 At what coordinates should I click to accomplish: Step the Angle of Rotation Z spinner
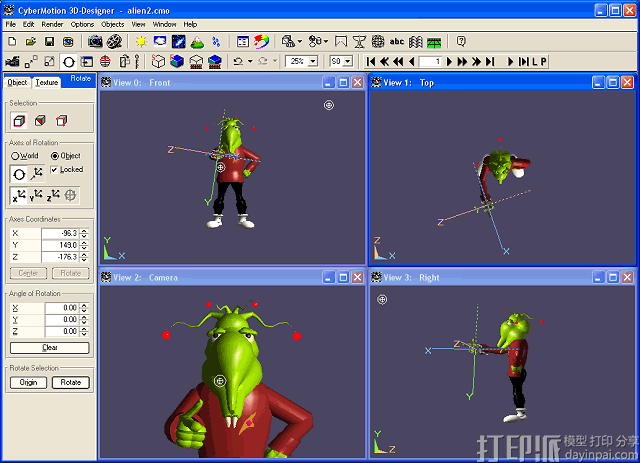(x=84, y=332)
